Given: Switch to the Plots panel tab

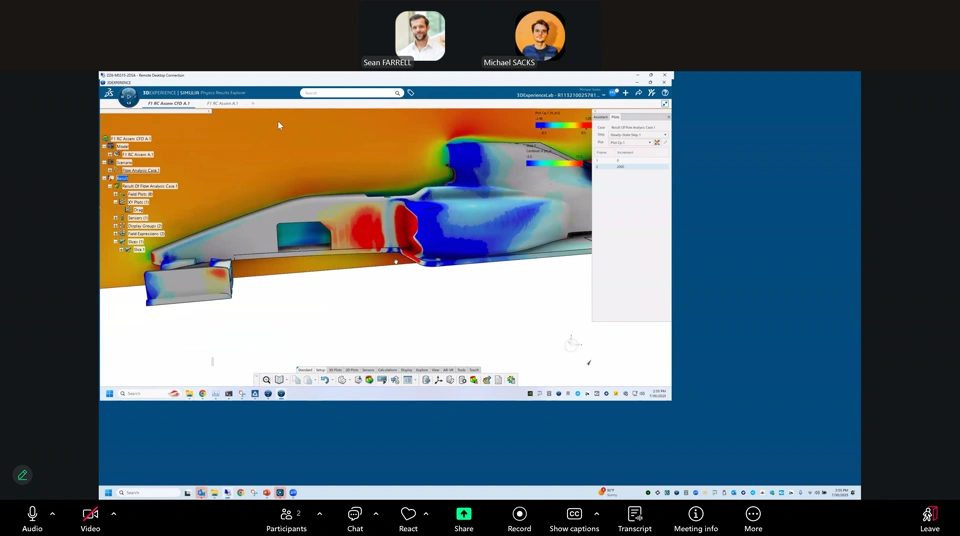Looking at the screenshot, I should [x=615, y=117].
